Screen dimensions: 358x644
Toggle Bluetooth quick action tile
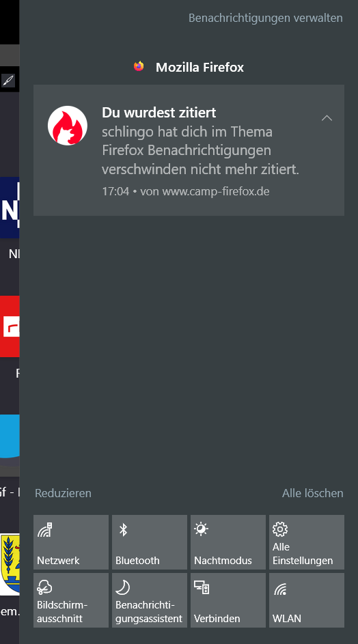(x=150, y=542)
